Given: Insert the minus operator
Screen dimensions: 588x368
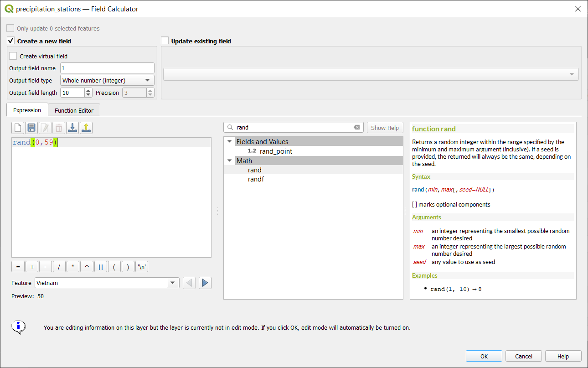Looking at the screenshot, I should [45, 267].
